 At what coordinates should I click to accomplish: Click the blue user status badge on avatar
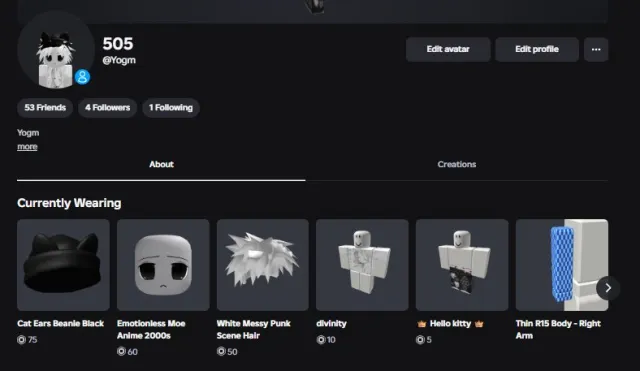point(82,77)
